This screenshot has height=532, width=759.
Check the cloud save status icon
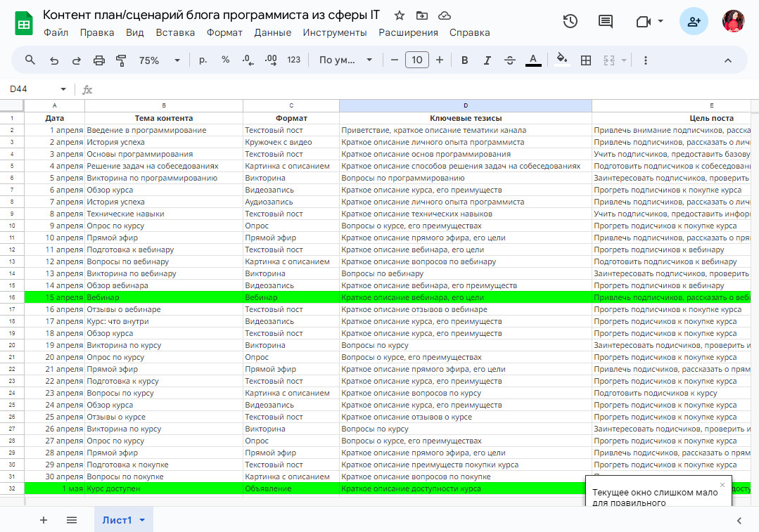pyautogui.click(x=445, y=15)
